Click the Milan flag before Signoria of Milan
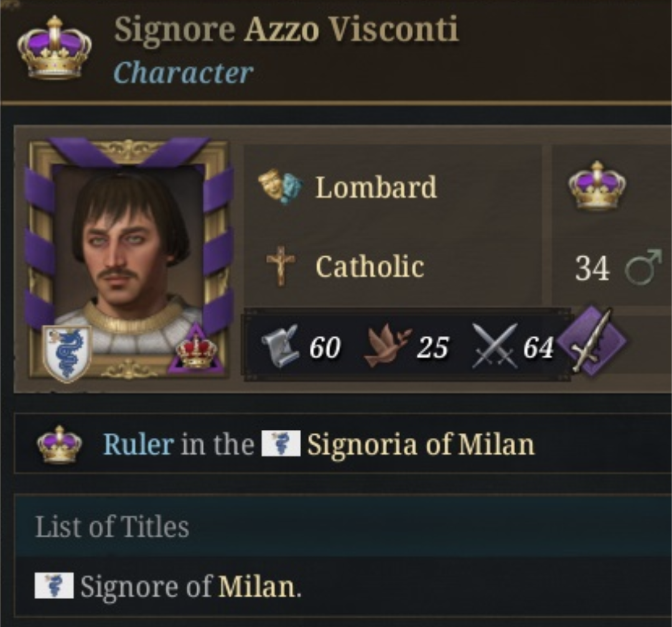Screen dimensions: 672x627 (281, 444)
